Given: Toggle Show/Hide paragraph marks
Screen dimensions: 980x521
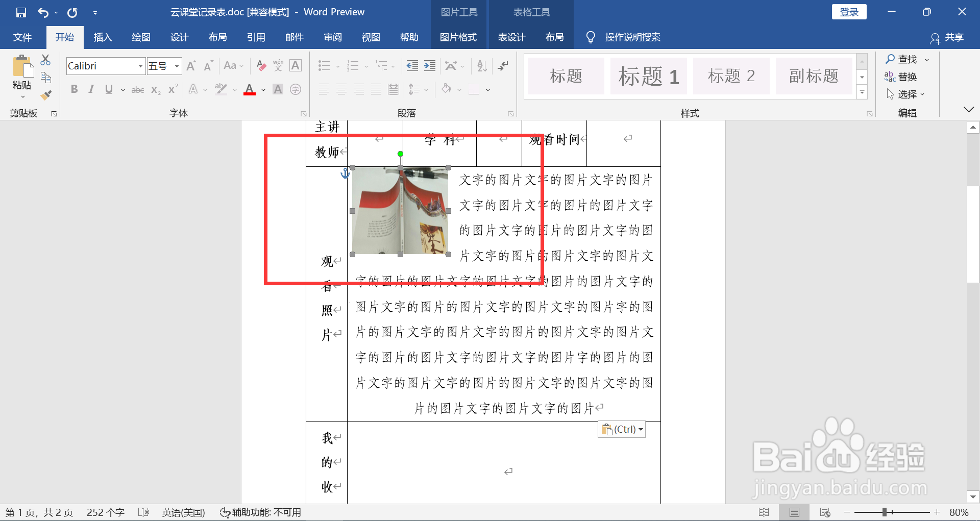Looking at the screenshot, I should 503,65.
